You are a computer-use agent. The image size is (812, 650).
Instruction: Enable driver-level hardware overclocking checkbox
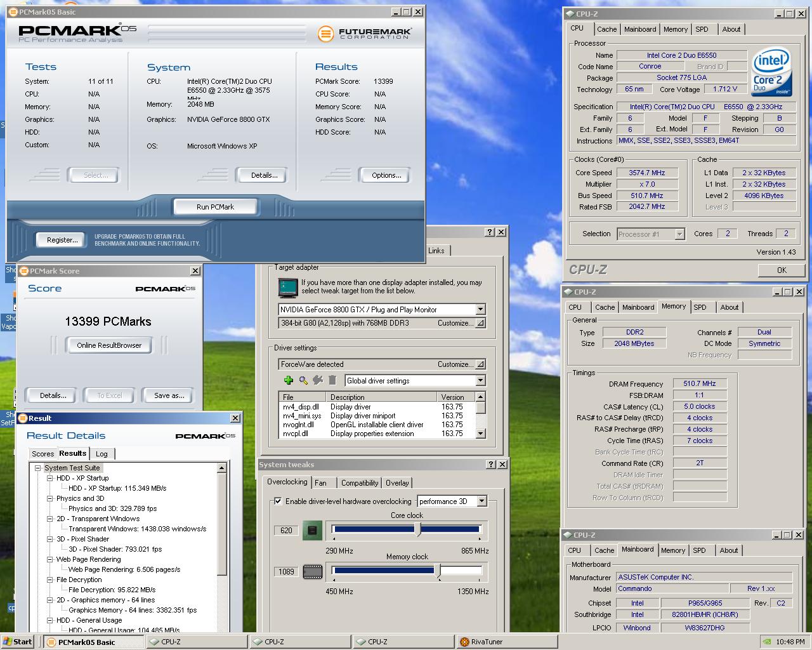[278, 501]
